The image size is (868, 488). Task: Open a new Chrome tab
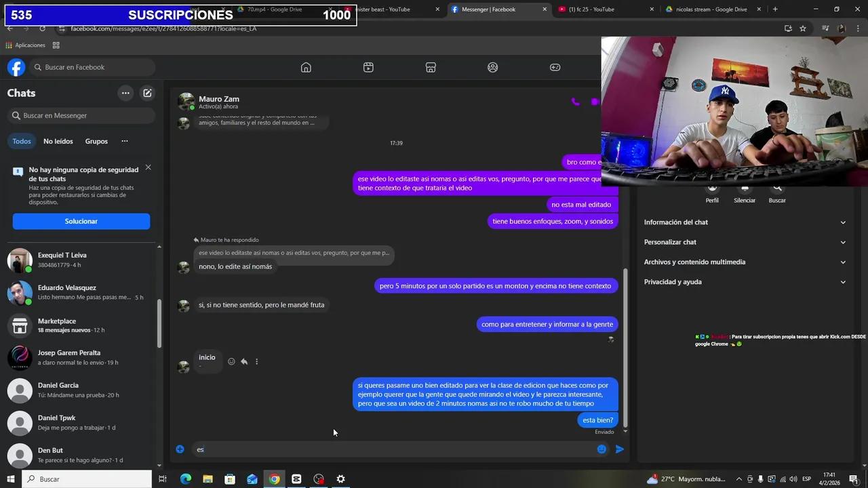click(x=775, y=9)
